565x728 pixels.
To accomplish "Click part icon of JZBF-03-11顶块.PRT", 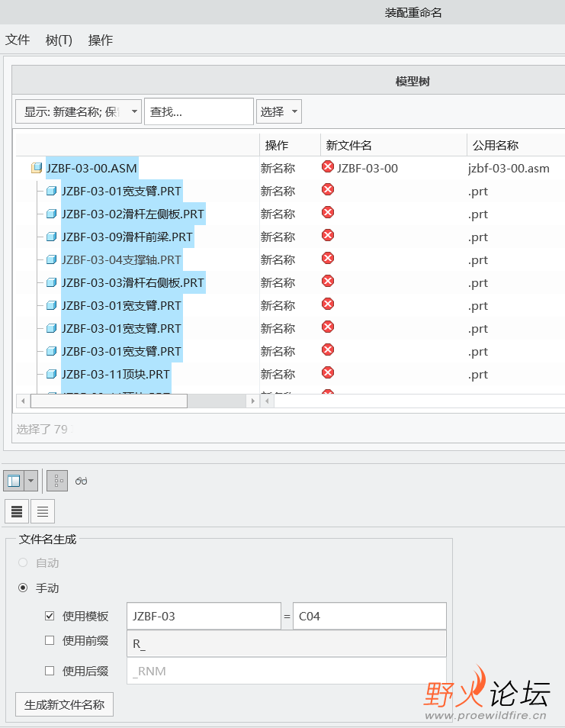I will click(x=52, y=374).
